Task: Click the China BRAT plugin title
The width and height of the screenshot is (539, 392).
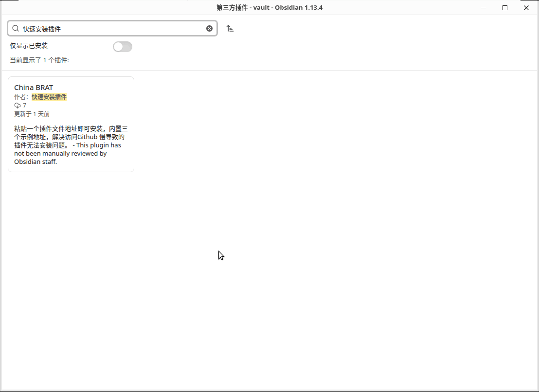Action: pyautogui.click(x=34, y=87)
